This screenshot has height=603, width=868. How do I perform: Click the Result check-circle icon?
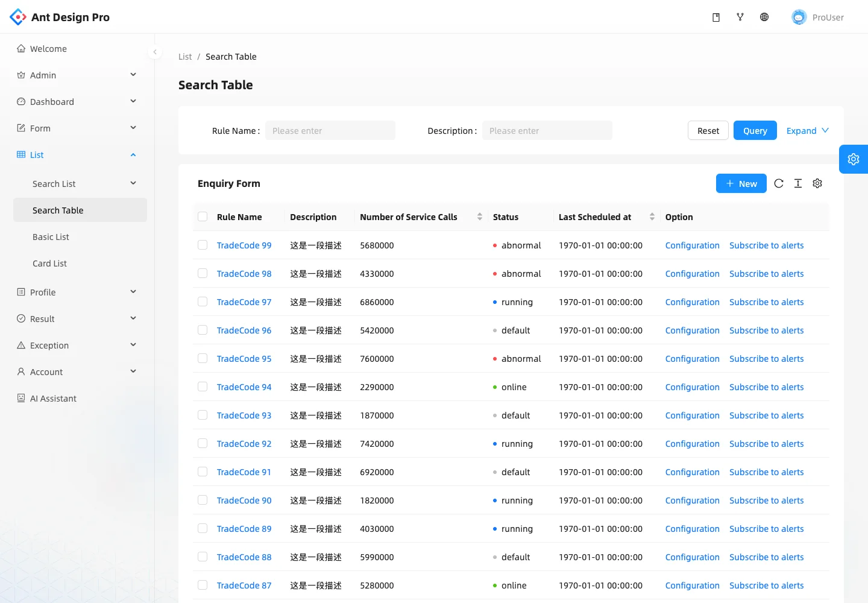[x=21, y=319]
